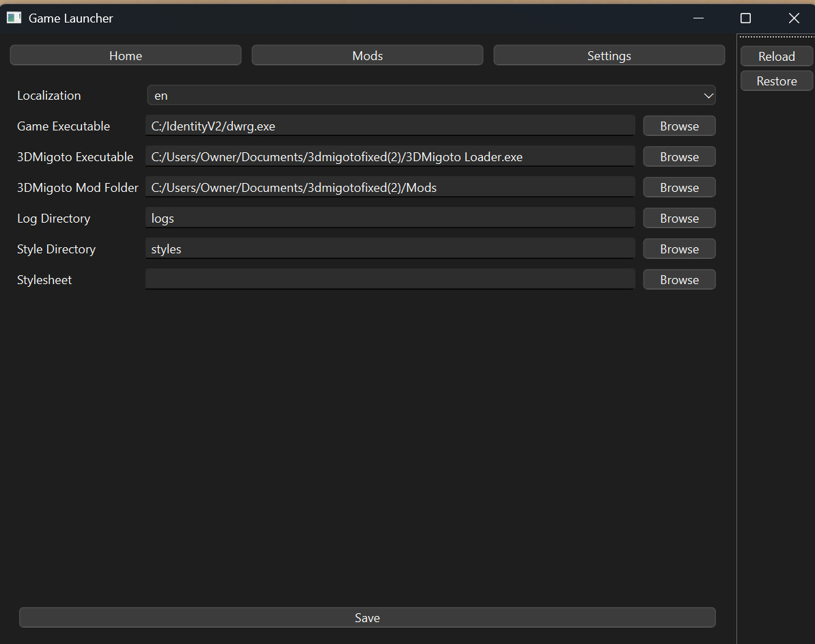Browse for the Game Executable
Viewport: 815px width, 644px height.
point(678,126)
